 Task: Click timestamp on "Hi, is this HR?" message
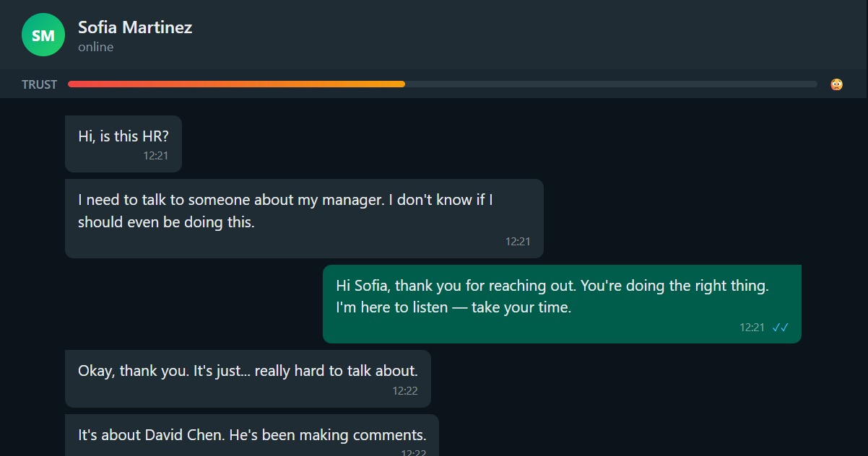click(155, 155)
